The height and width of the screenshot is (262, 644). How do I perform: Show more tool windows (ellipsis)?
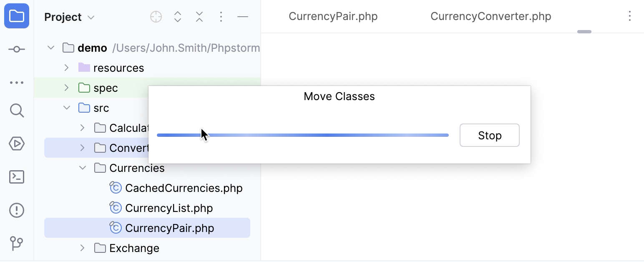click(17, 83)
